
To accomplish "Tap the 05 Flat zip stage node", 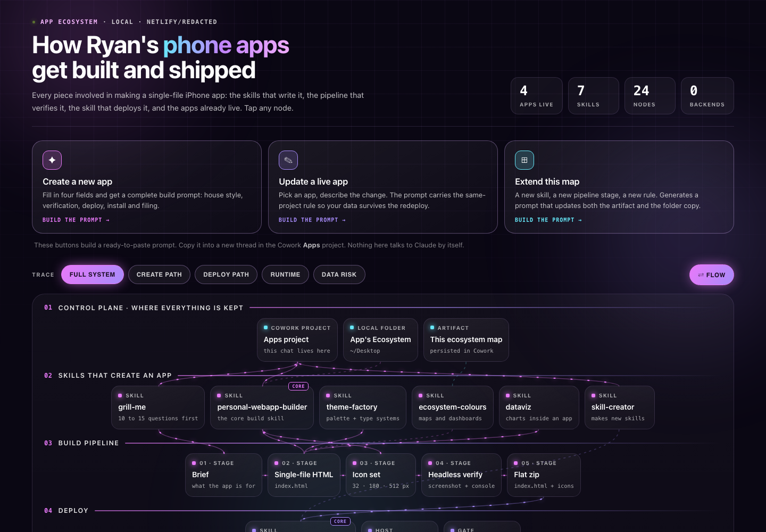I will [544, 475].
